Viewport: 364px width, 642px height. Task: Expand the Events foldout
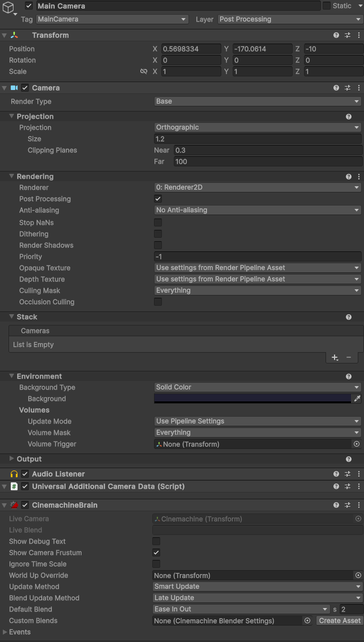click(5, 632)
